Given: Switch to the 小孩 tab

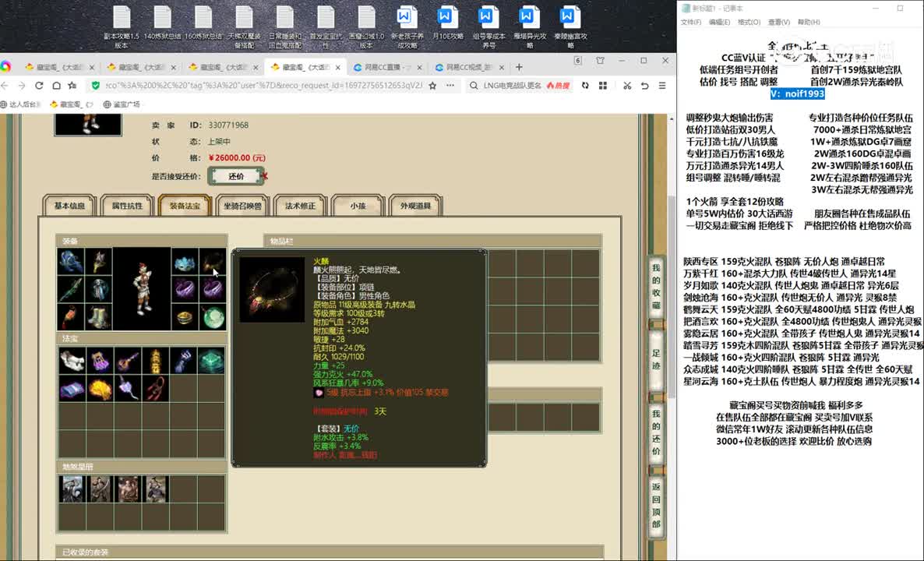Looking at the screenshot, I should (358, 206).
